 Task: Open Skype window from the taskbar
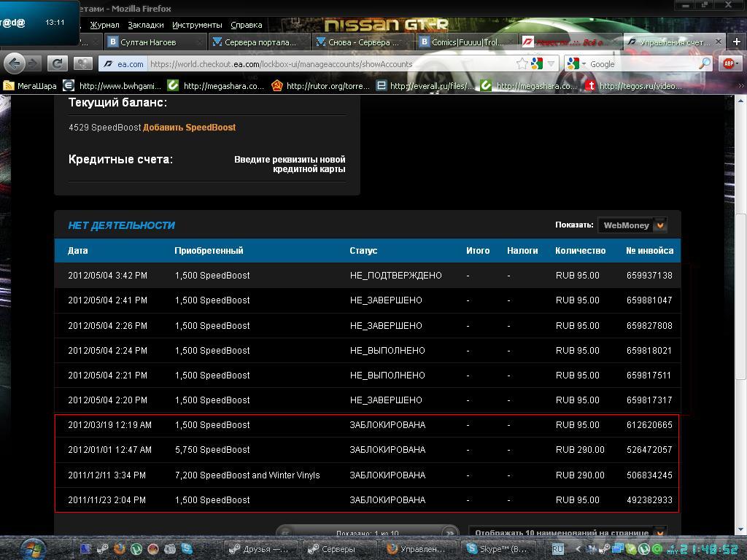(x=497, y=548)
